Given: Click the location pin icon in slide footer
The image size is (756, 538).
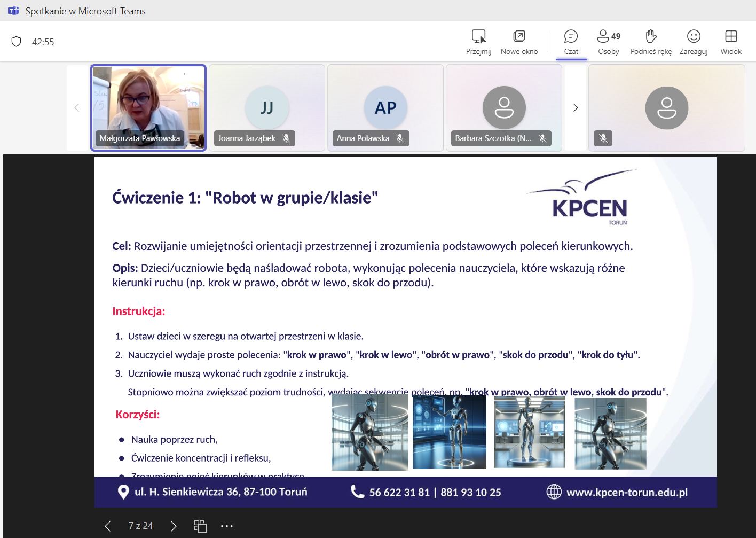Looking at the screenshot, I should (x=123, y=492).
